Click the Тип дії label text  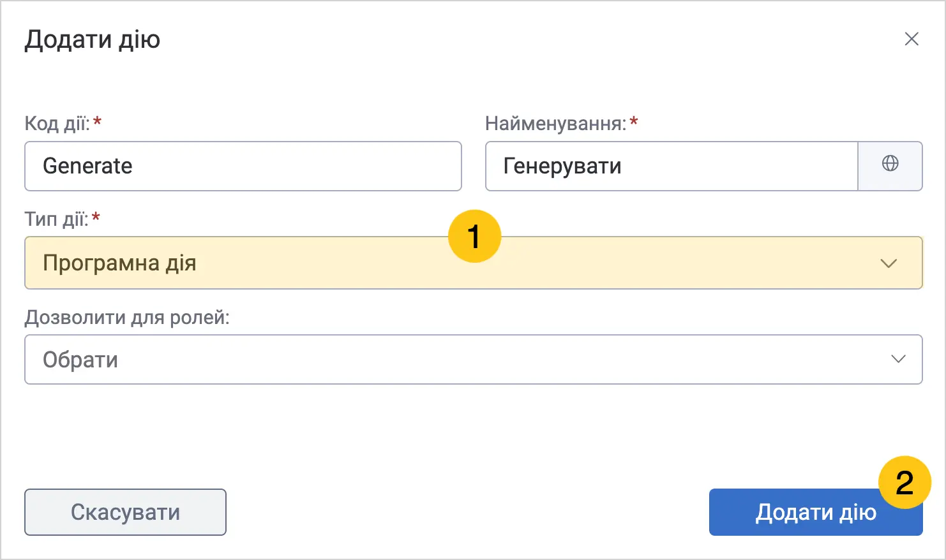coord(56,219)
